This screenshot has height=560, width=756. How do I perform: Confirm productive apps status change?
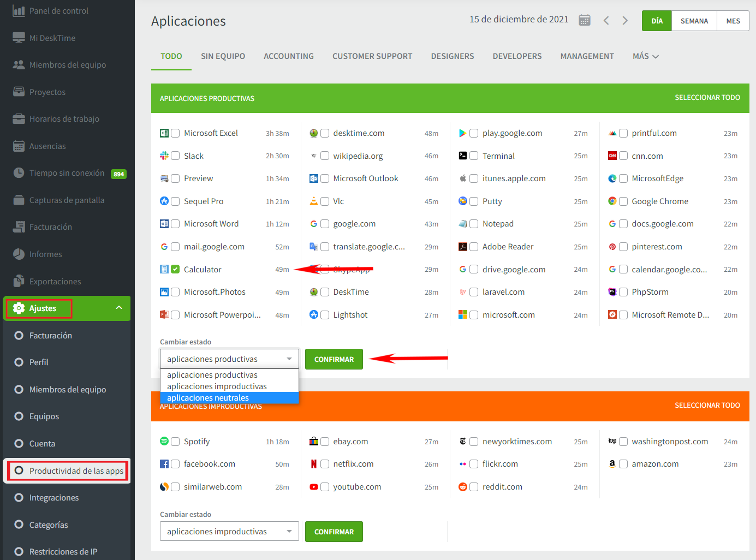(334, 359)
